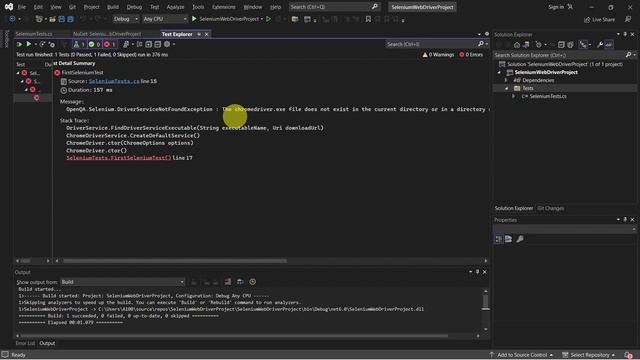Start debugging SeleniumWebDriverProject with green arrow

194,19
